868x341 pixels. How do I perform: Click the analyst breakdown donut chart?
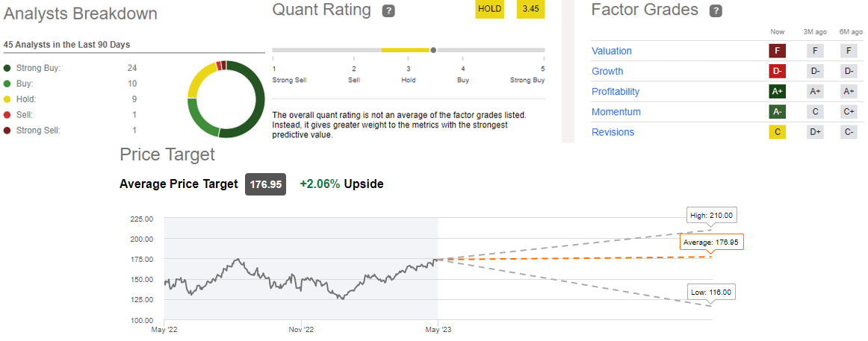226,98
